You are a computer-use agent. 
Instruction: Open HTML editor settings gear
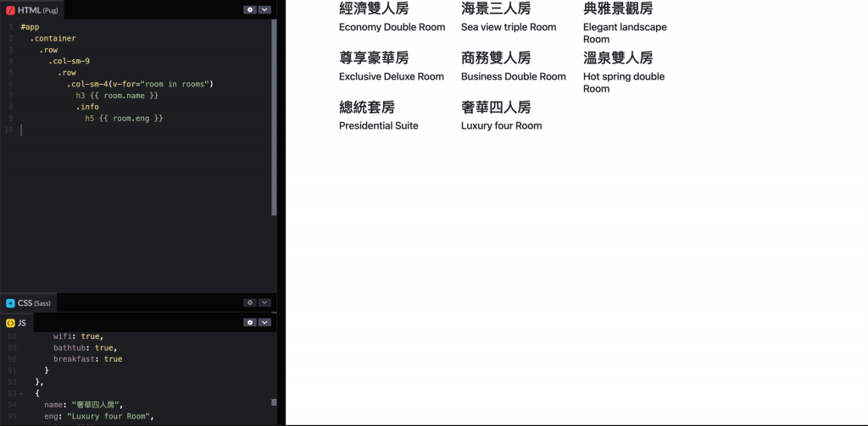250,10
